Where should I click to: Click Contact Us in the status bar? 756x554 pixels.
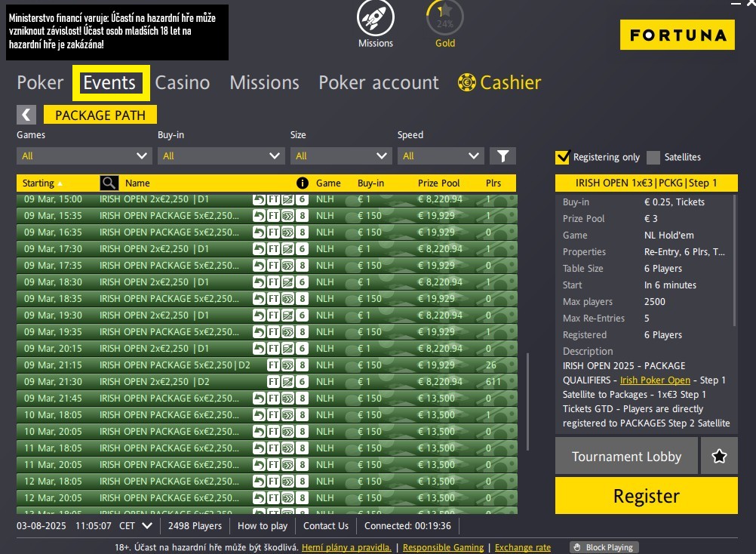325,525
